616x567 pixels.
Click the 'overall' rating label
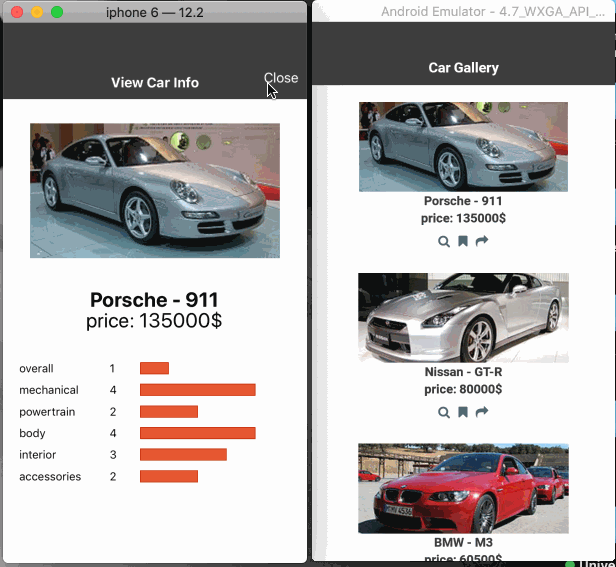tap(36, 369)
